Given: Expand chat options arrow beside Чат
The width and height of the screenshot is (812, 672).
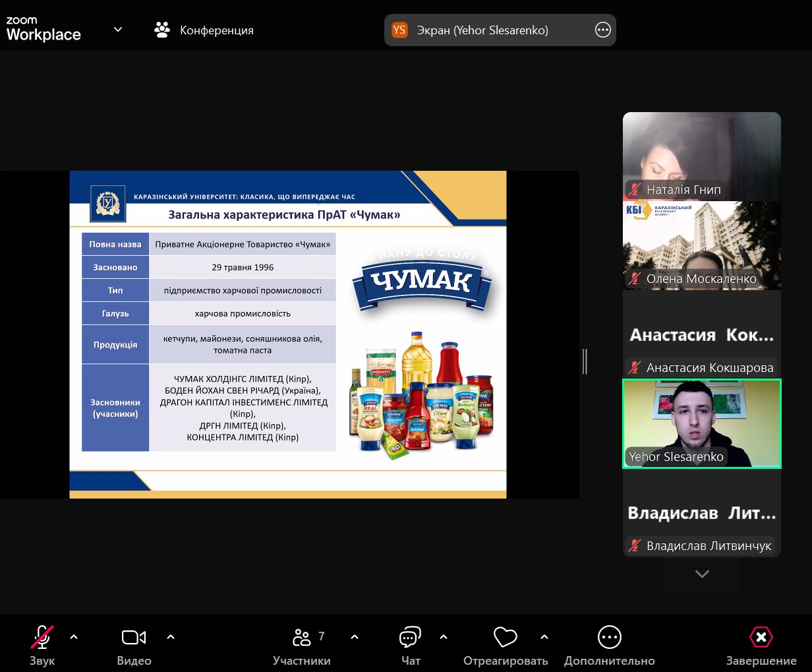Looking at the screenshot, I should coord(444,637).
